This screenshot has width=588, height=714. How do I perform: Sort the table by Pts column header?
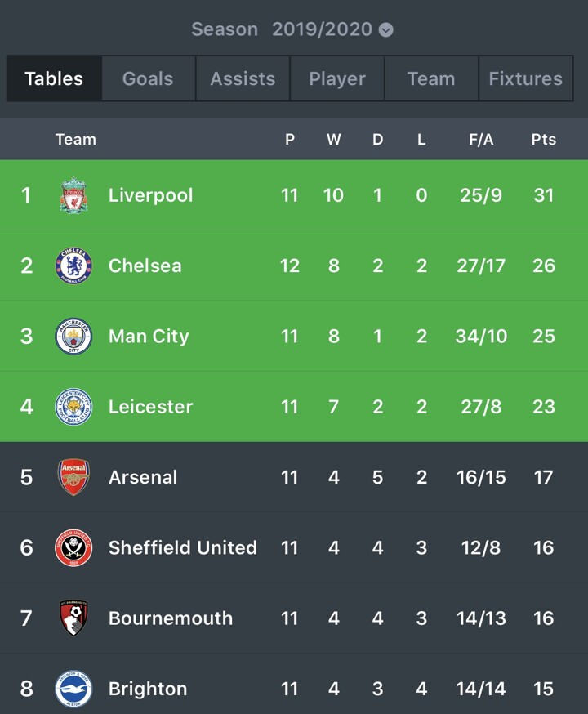pos(543,140)
